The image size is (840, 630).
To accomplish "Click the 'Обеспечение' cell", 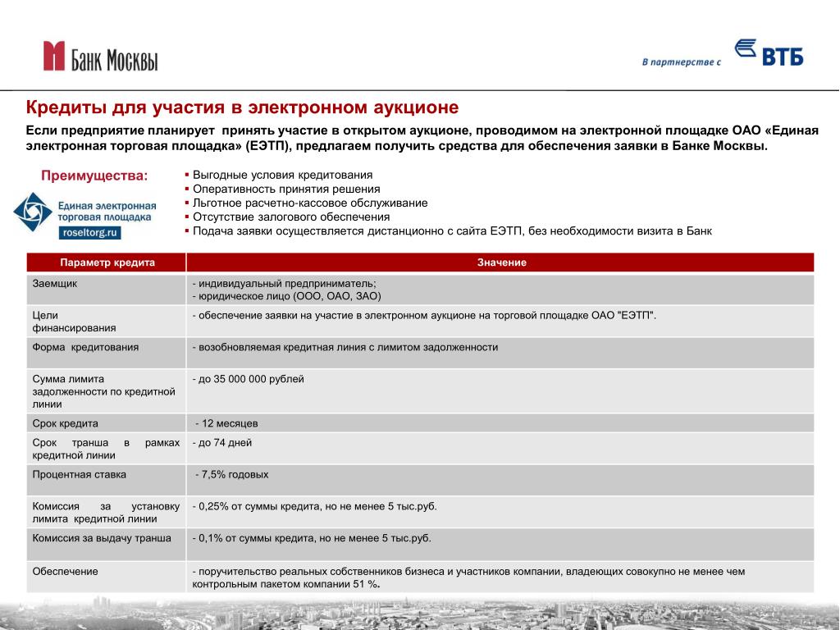I will coord(107,577).
